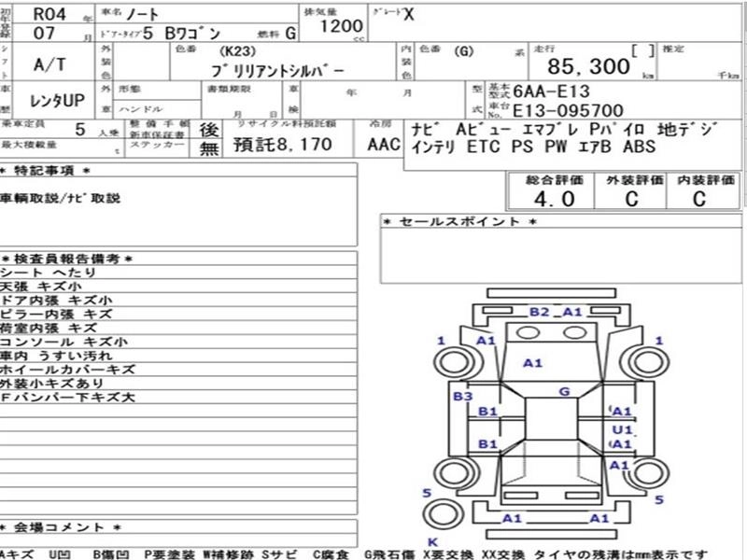Viewport: 747px width, 560px height.
Task: Select the remark 車内 うすい汚れ
Action: pos(56,356)
